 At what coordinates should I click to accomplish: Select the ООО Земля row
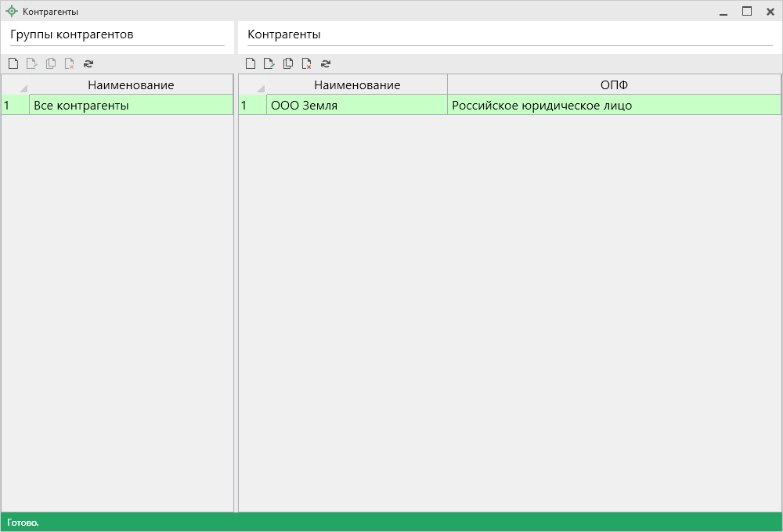356,105
